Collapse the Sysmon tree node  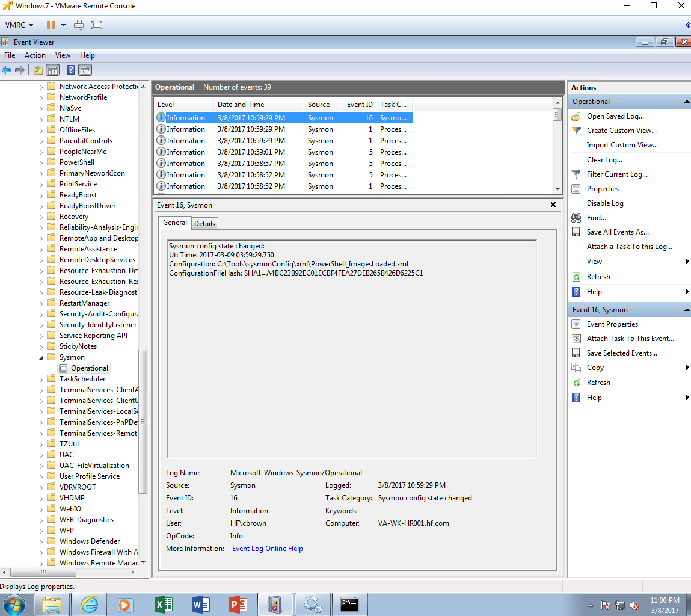coord(41,357)
